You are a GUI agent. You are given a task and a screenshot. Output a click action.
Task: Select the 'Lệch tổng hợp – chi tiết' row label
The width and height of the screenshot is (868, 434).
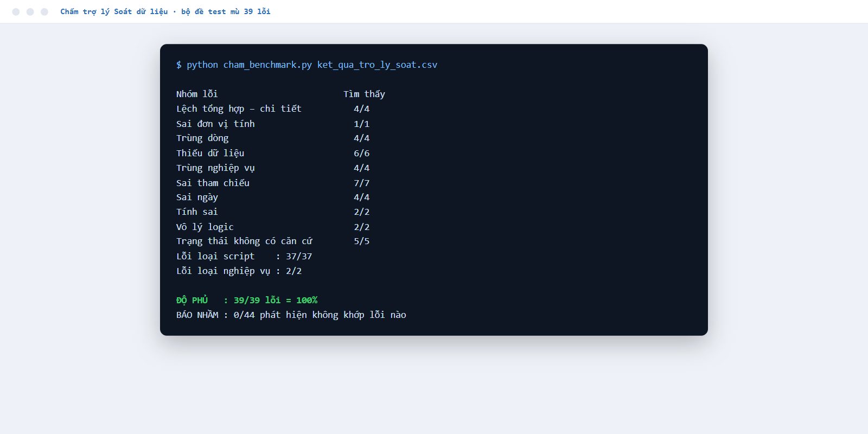[239, 108]
